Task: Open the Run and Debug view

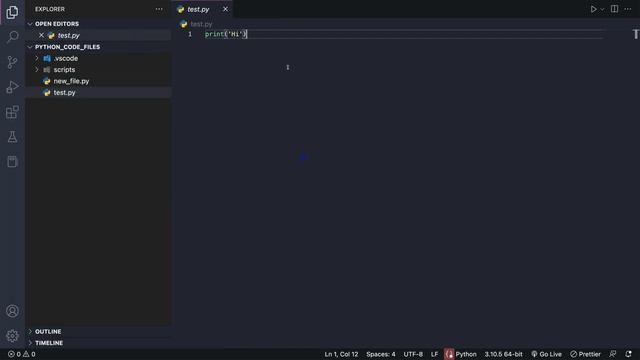Action: click(12, 87)
